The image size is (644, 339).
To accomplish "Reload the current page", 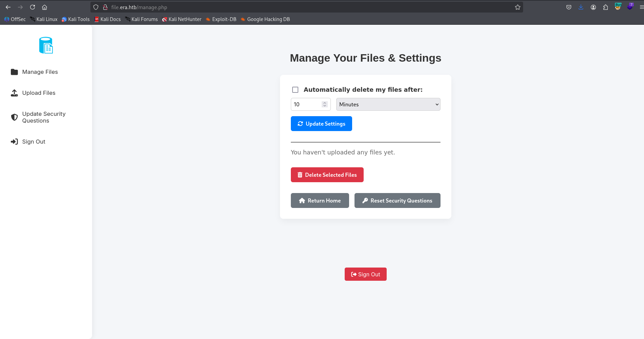I will point(32,7).
